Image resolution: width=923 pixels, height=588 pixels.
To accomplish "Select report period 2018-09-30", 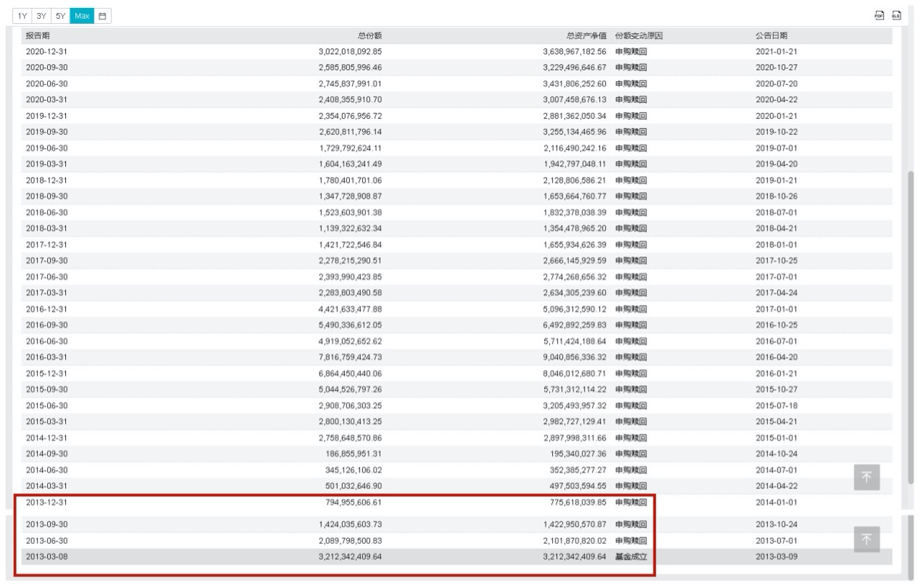I will click(x=46, y=195).
